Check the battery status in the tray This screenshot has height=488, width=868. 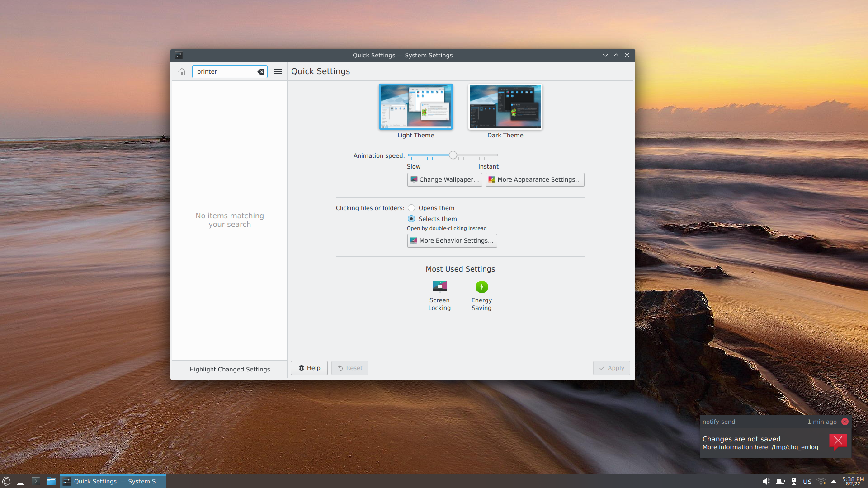780,481
